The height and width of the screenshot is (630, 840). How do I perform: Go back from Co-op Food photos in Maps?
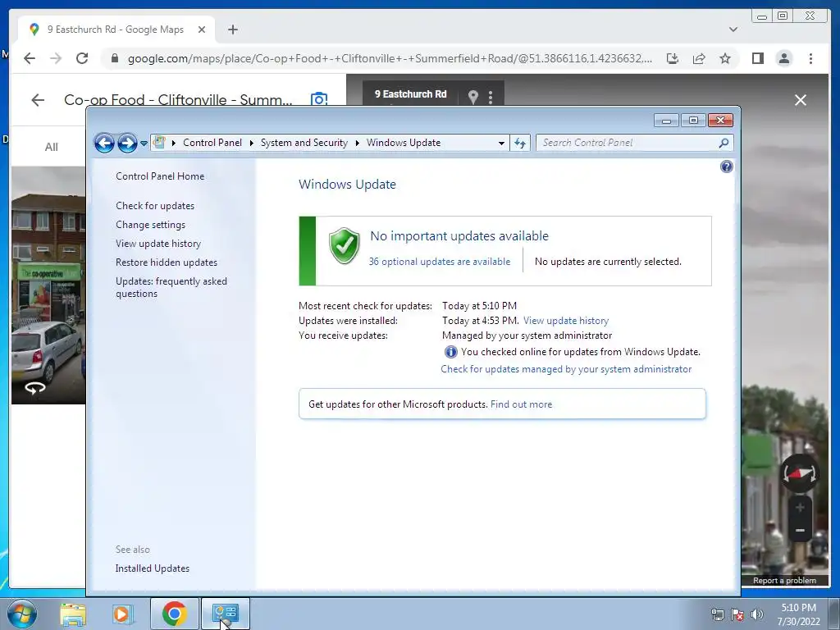click(x=38, y=99)
